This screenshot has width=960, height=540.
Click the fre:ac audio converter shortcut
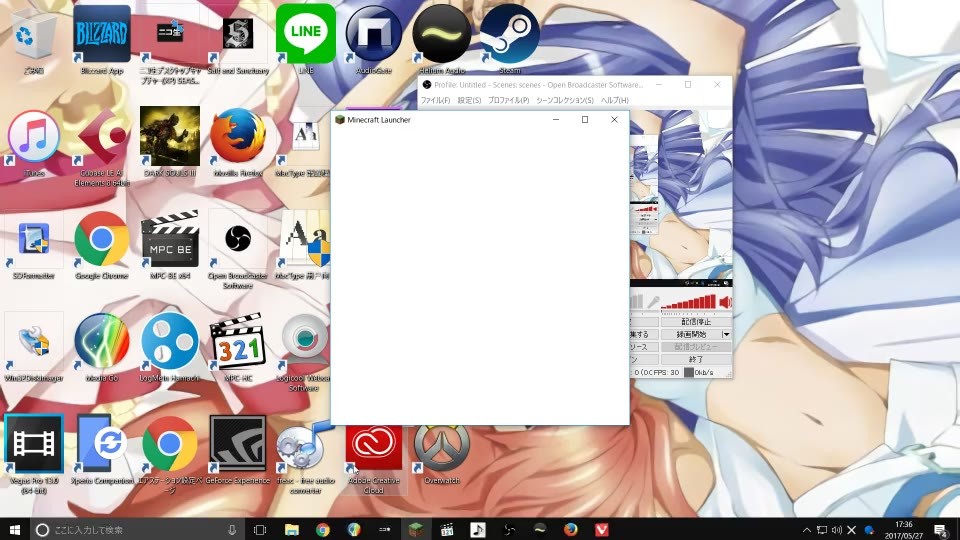click(x=306, y=456)
